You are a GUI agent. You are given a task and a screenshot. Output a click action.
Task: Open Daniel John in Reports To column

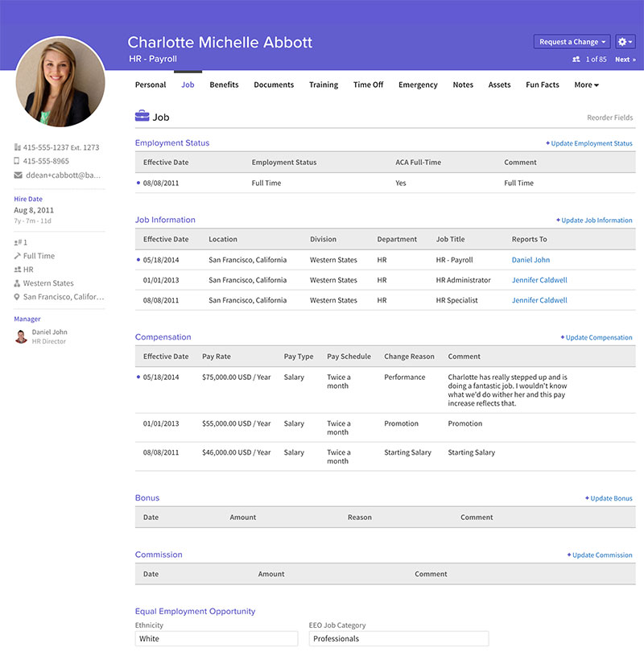coord(530,260)
